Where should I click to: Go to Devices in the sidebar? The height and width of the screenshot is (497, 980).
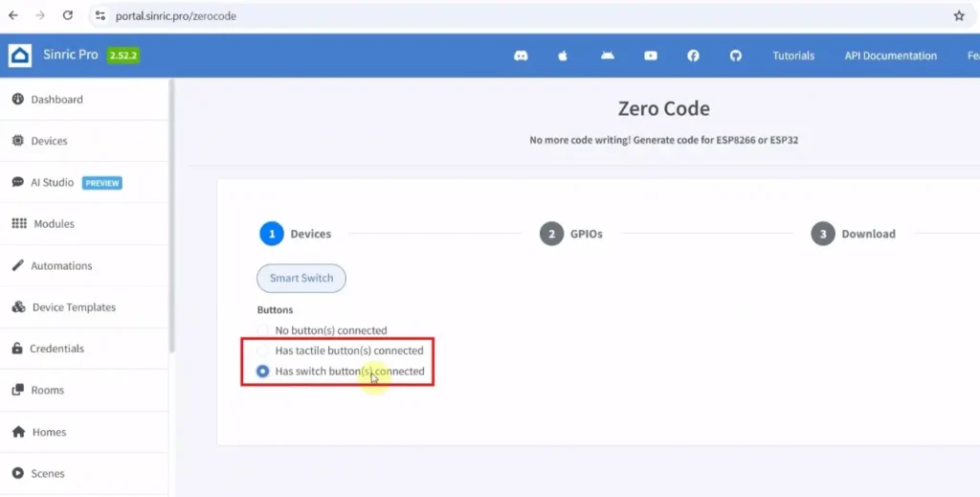(49, 141)
